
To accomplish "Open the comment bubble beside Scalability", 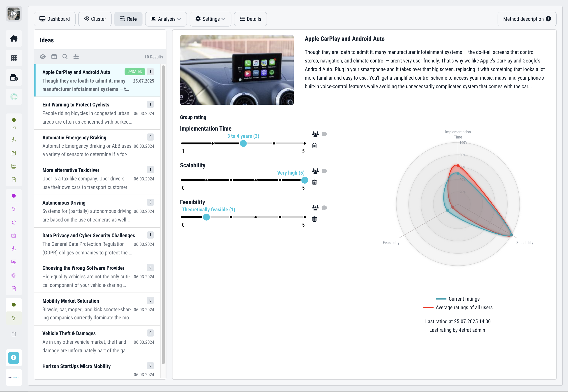I will (324, 171).
